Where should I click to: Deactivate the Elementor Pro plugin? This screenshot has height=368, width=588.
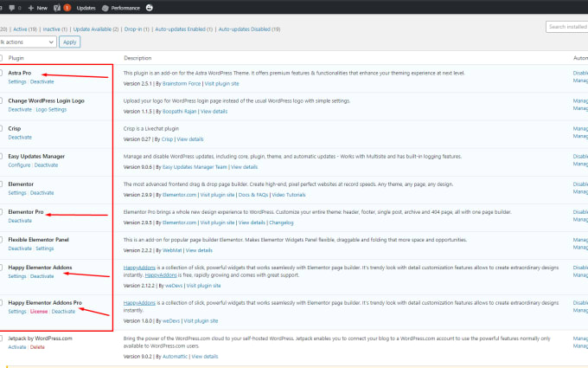click(20, 221)
